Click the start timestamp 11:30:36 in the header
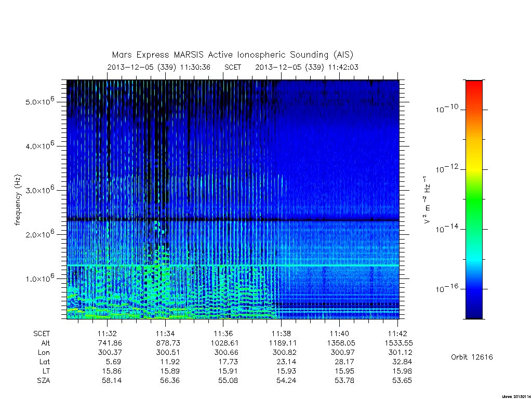532x399 pixels. (x=195, y=67)
